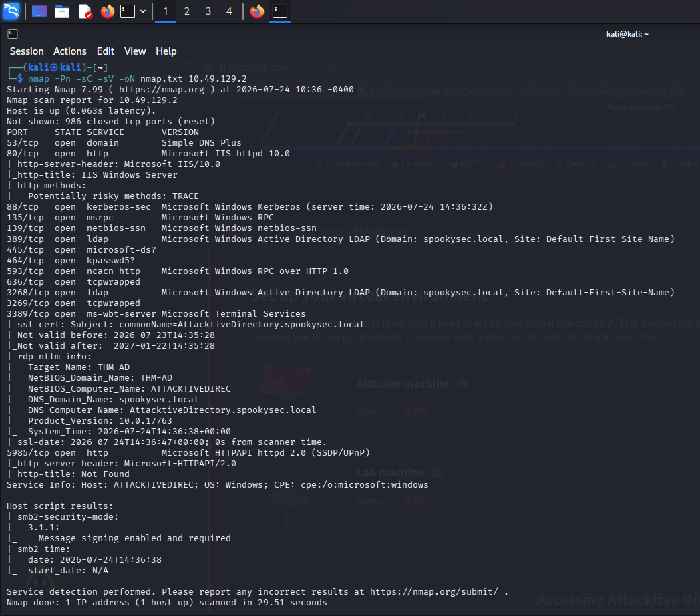Click the https://nmap.org URL in scan header

coord(162,90)
